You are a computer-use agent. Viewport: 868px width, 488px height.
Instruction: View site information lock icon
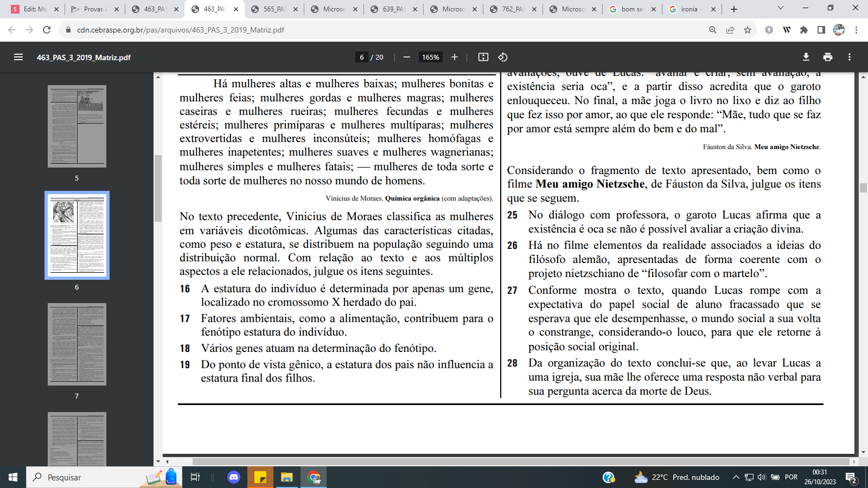point(68,30)
